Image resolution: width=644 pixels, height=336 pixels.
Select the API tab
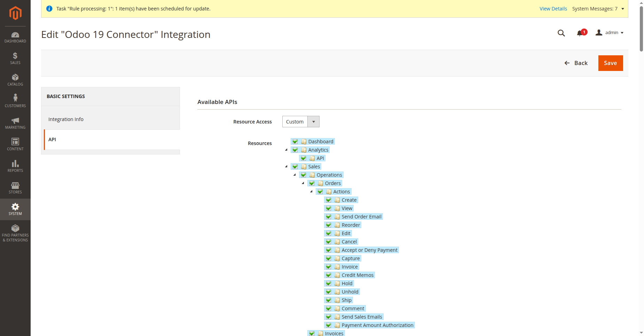tap(112, 139)
